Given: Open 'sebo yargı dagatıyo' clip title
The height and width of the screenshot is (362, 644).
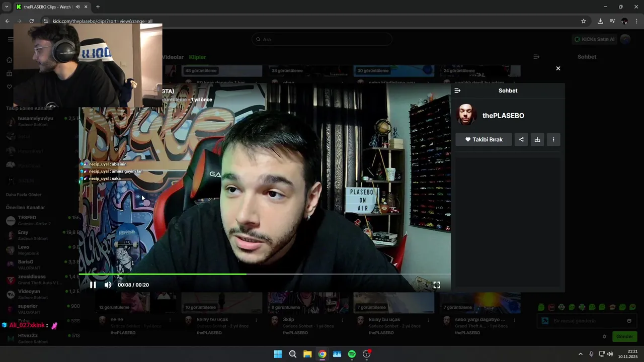Looking at the screenshot, I should point(480,320).
